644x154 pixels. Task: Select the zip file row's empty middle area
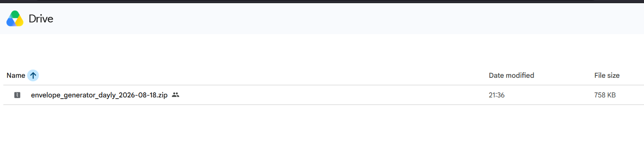coord(334,95)
